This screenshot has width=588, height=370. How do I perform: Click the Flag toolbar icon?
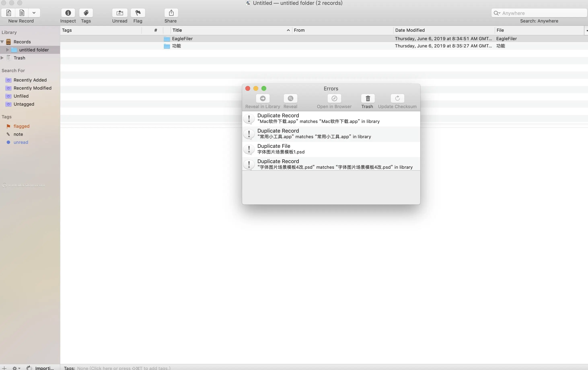click(138, 13)
